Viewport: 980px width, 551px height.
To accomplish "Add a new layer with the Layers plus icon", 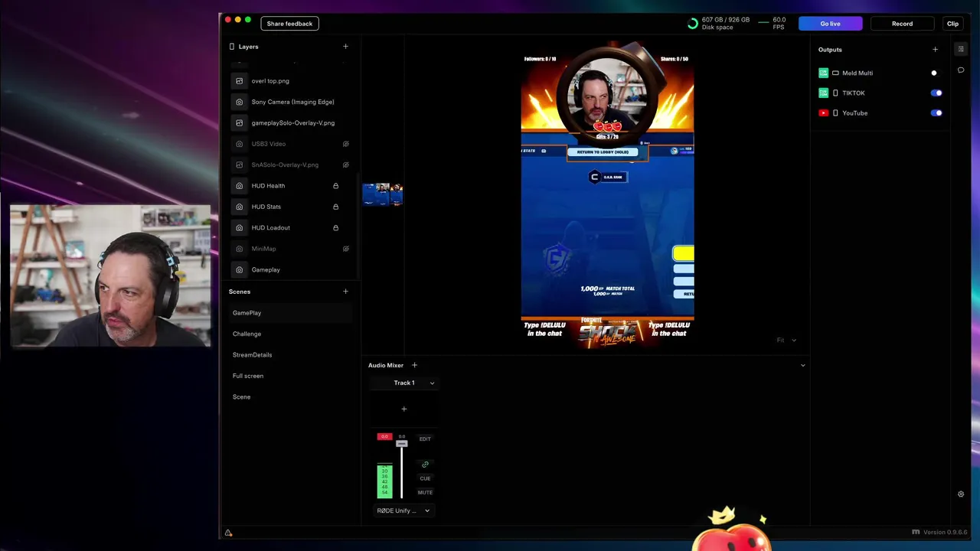I will pos(345,47).
